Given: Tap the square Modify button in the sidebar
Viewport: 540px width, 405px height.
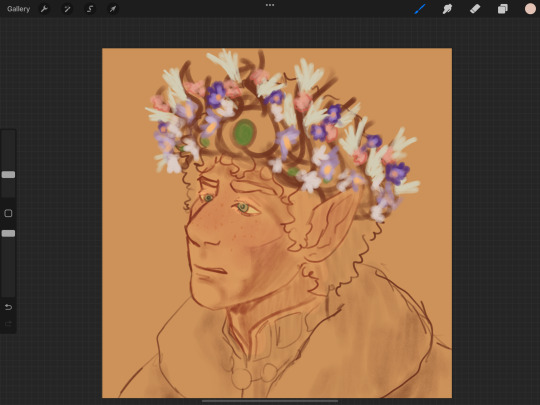Looking at the screenshot, I should click(8, 213).
